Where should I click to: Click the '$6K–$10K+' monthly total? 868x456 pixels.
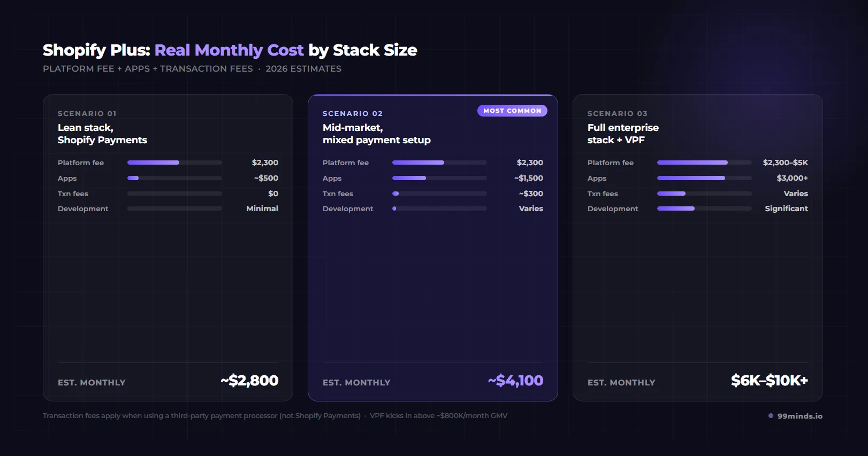[770, 381]
